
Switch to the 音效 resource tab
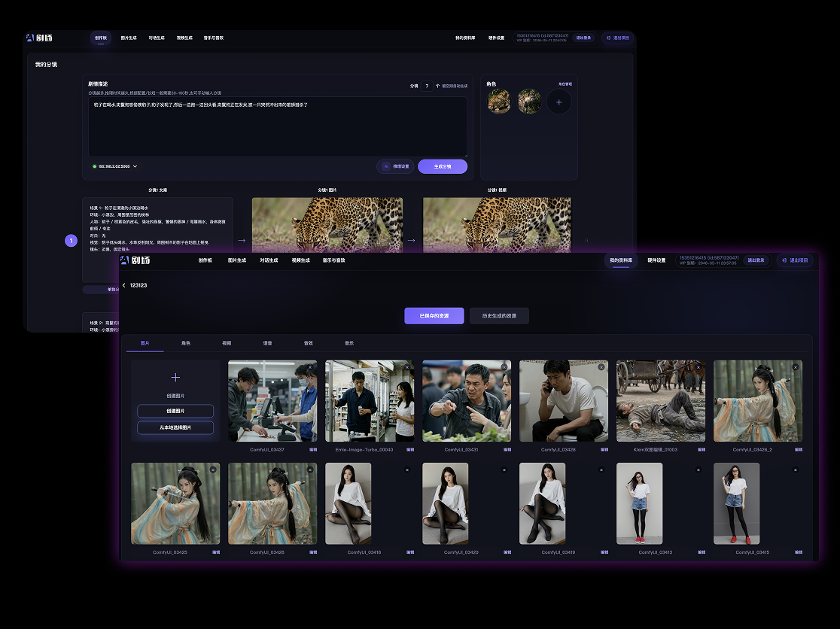pos(309,343)
